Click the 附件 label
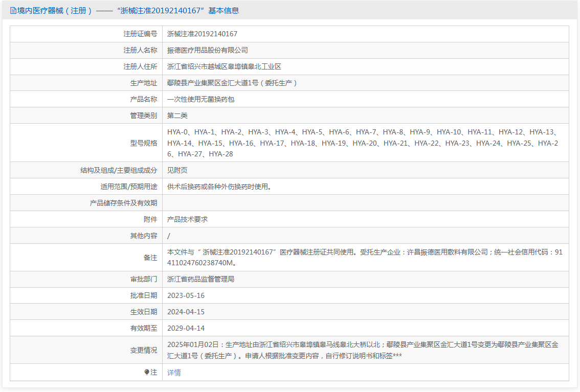This screenshot has width=580, height=392. tap(150, 219)
